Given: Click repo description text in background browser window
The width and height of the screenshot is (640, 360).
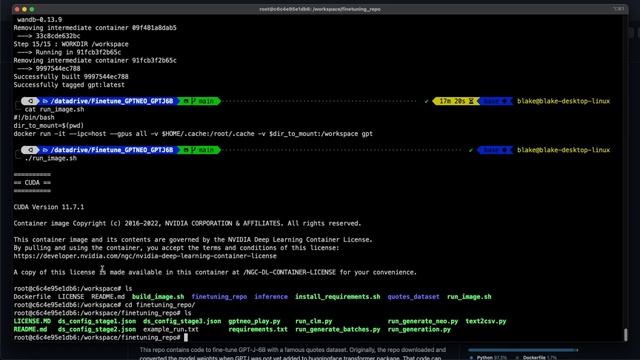Looking at the screenshot, I should (293, 353).
